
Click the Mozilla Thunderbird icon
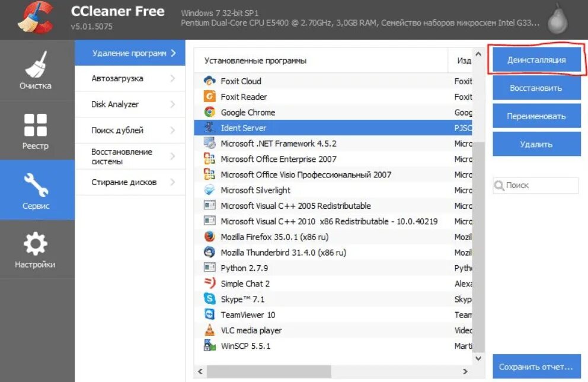tap(209, 252)
